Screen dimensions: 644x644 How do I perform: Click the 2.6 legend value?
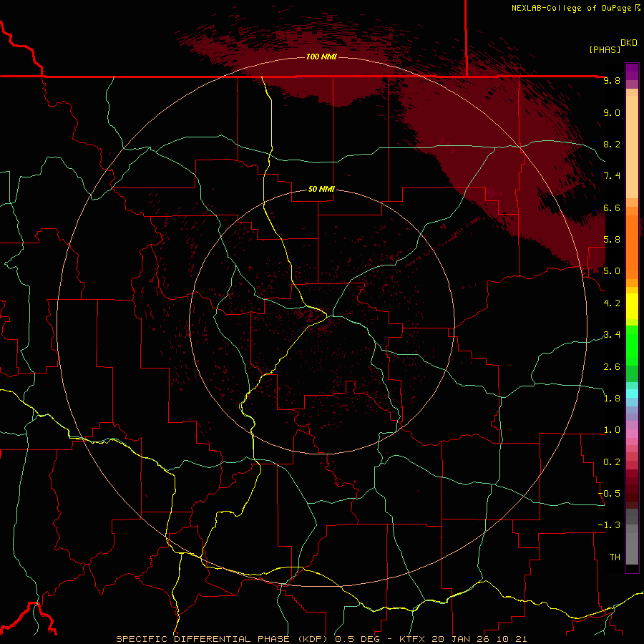pos(612,367)
